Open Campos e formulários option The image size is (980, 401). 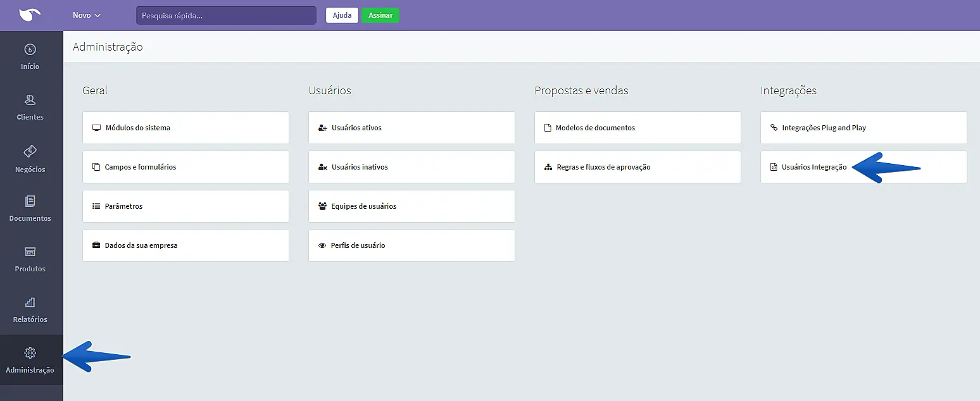click(185, 167)
